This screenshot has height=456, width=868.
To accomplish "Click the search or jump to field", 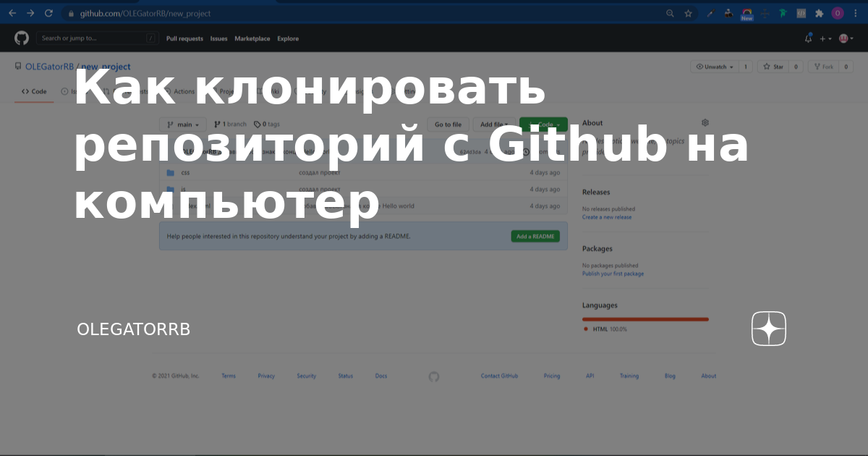I will tap(97, 38).
